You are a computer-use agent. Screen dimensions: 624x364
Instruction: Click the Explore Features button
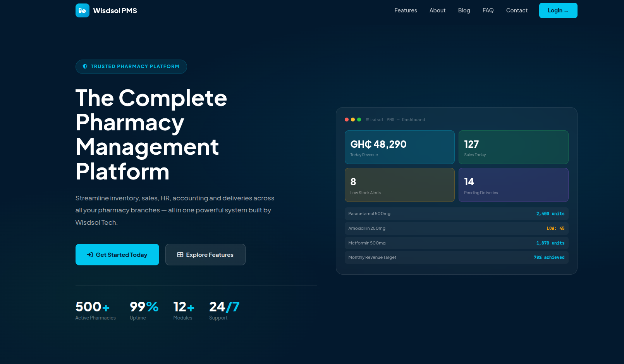point(205,255)
